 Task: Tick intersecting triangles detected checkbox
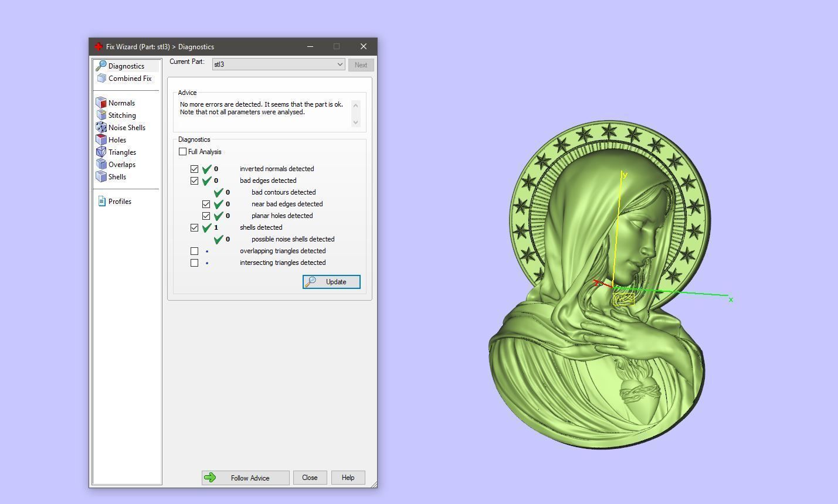tap(194, 263)
